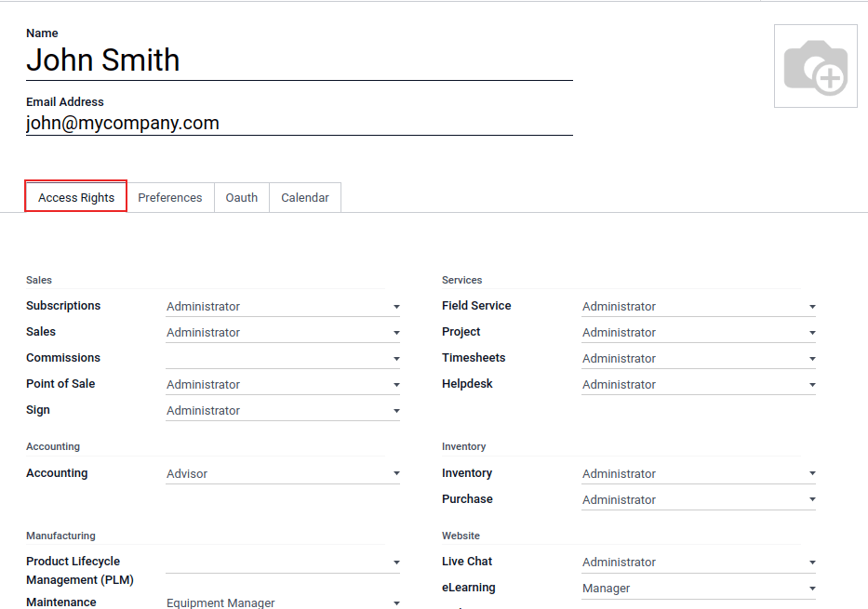The width and height of the screenshot is (868, 609).
Task: Open the Helpdesk access dropdown
Action: click(698, 385)
